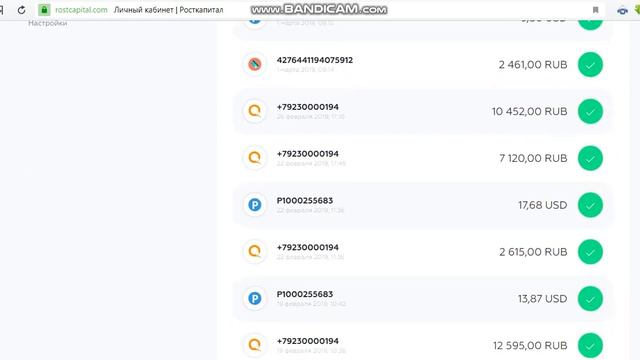Click the card icon for 4276441194075912
640x360 pixels.
255,64
